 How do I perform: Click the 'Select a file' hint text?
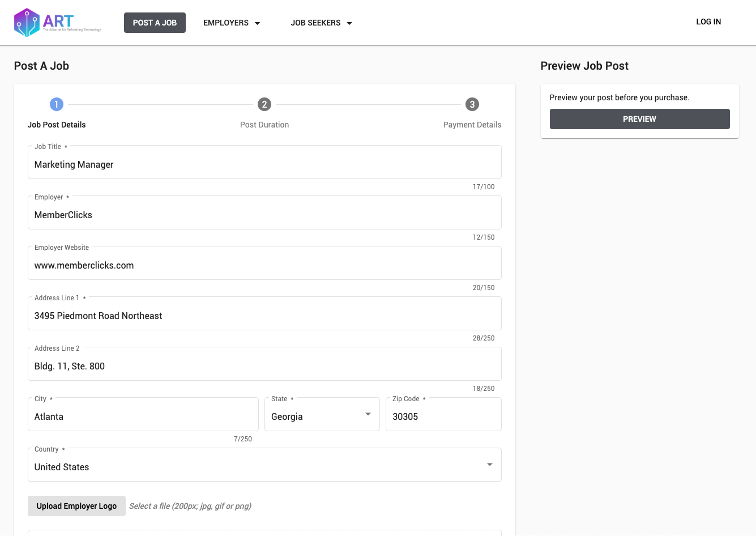tap(190, 506)
